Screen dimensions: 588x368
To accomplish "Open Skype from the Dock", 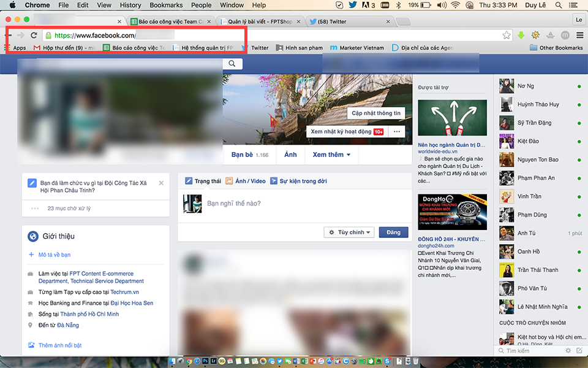I will tap(388, 361).
